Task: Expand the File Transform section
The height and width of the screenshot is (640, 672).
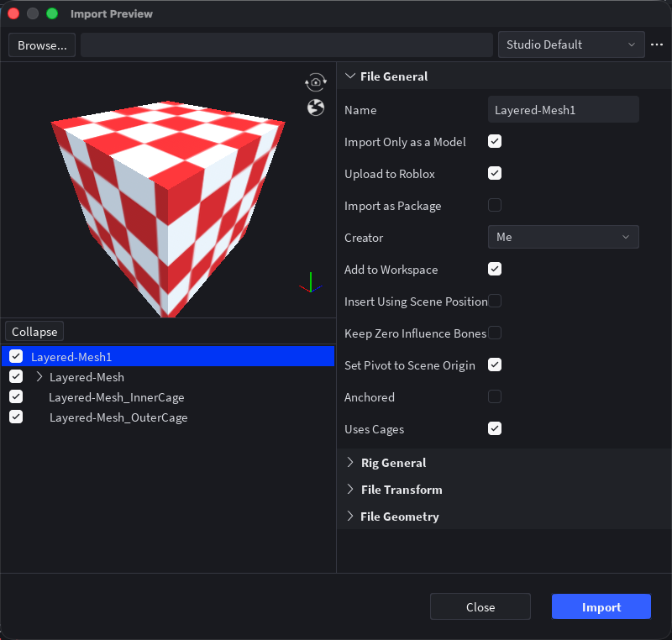Action: pyautogui.click(x=350, y=490)
